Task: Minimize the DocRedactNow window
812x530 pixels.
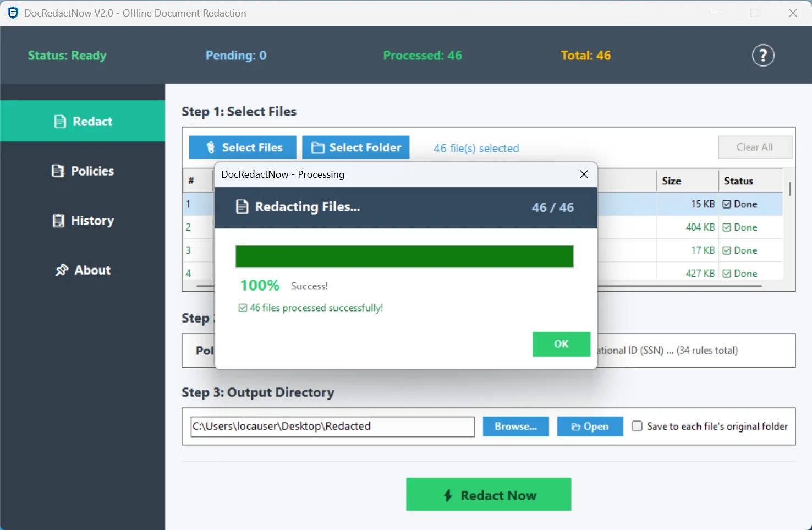Action: [x=716, y=13]
